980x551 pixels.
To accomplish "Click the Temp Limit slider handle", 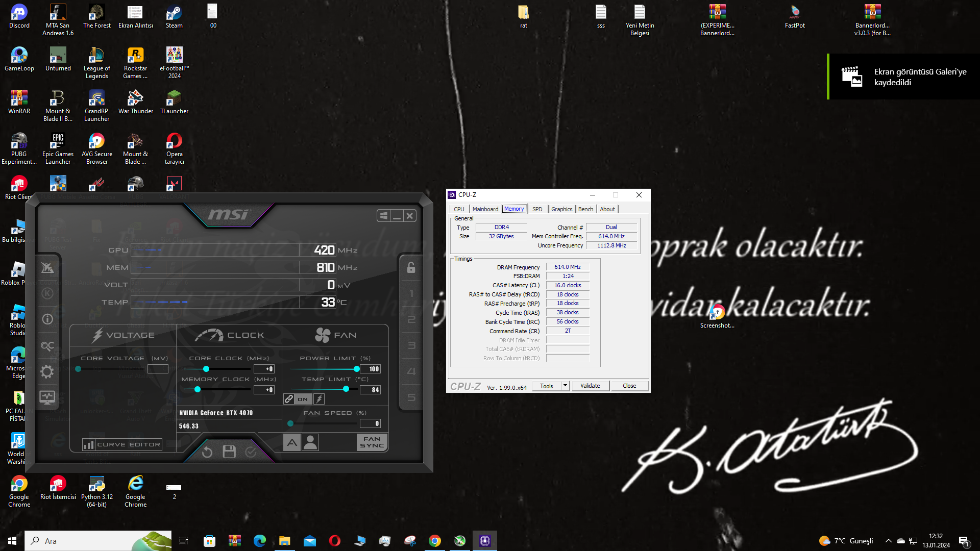I will (346, 389).
